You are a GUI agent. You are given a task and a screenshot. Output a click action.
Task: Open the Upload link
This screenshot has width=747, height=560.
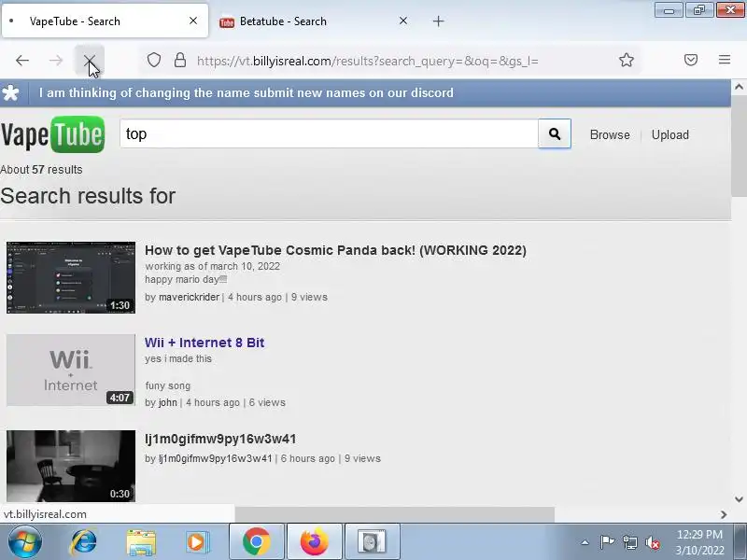pyautogui.click(x=669, y=134)
